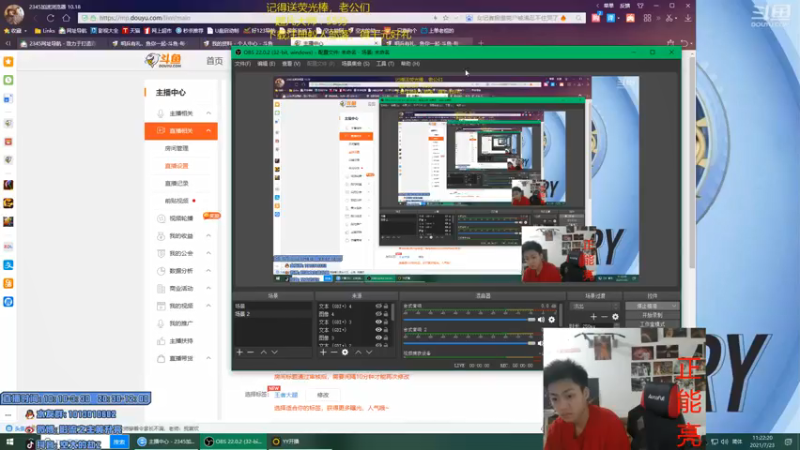800x450 pixels.
Task: Click the green icon in browser sidebar
Action: (8, 80)
